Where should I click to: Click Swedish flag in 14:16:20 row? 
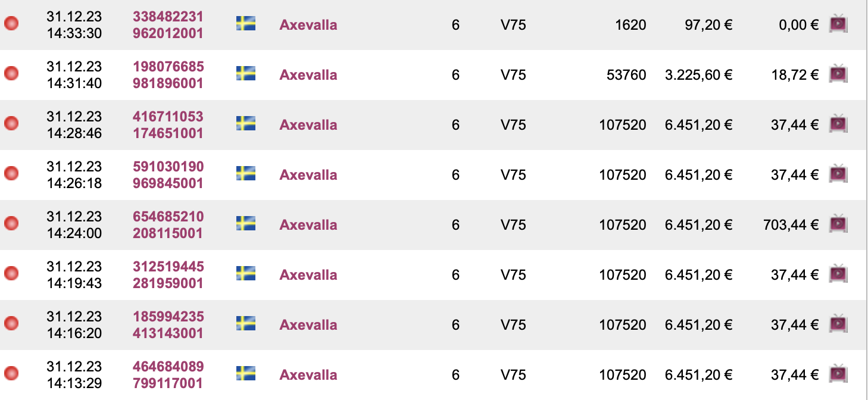click(x=246, y=323)
